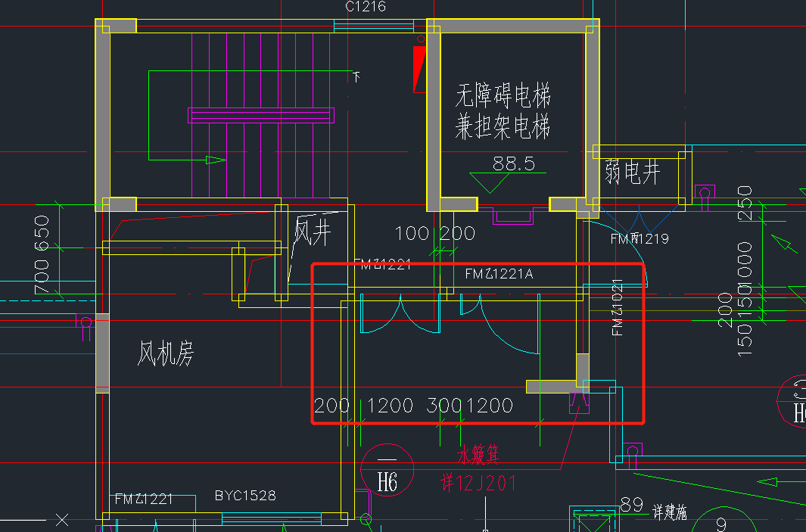Pick the green elevation triangle below 88.5
This screenshot has width=806, height=532.
(x=490, y=183)
